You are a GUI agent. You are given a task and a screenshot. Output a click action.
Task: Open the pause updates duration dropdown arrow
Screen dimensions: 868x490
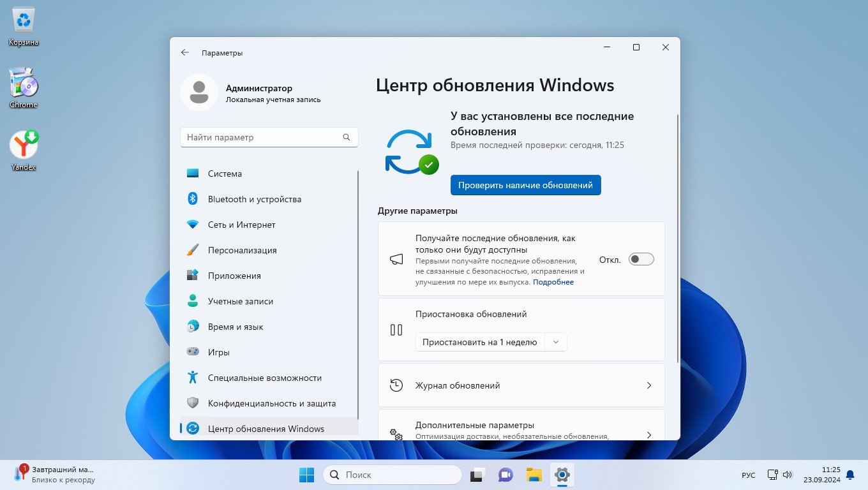click(x=556, y=342)
